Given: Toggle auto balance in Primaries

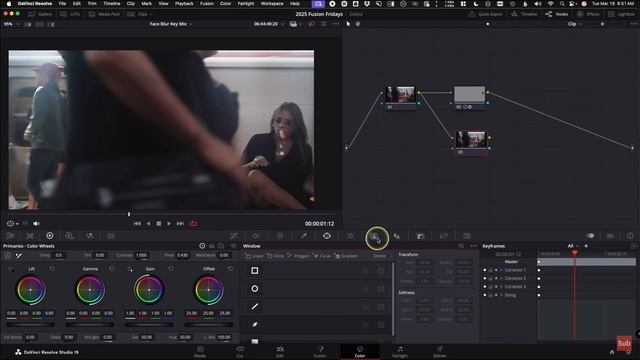Looking at the screenshot, I should [7, 256].
